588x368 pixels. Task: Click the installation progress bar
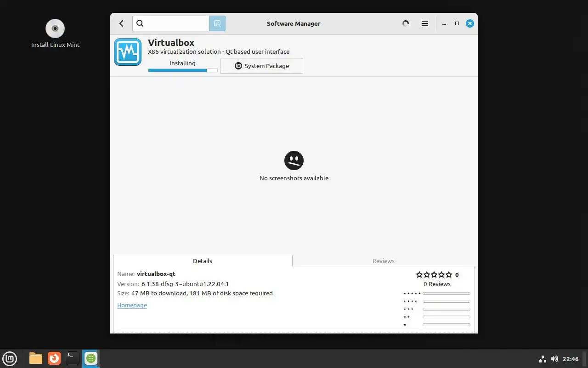click(x=183, y=70)
